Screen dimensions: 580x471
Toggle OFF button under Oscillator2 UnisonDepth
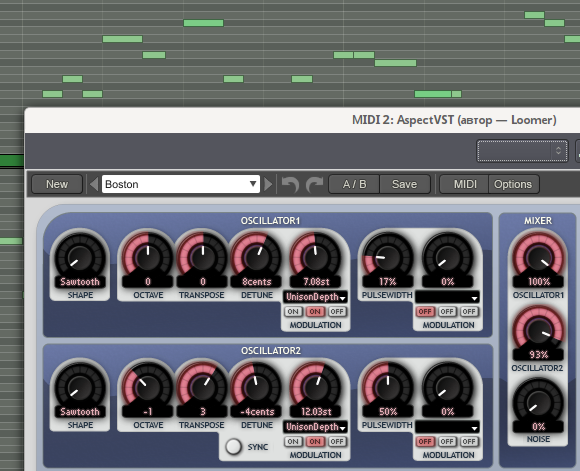coord(337,441)
